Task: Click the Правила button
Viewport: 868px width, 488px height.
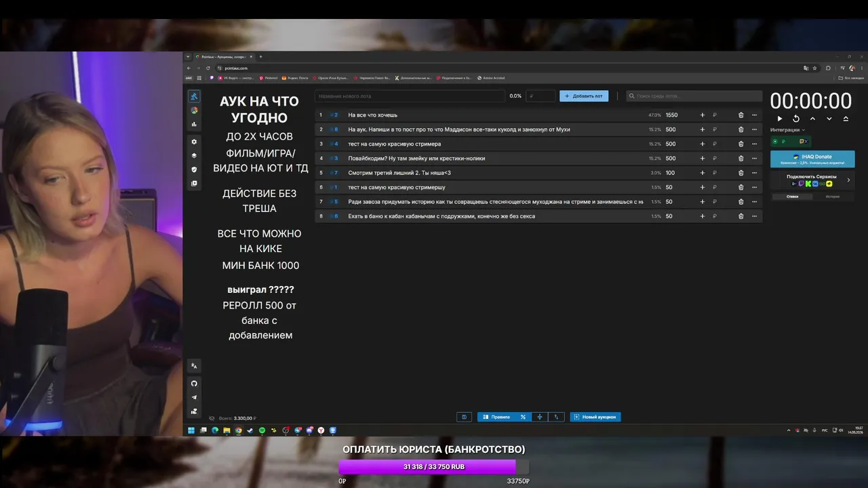Action: click(x=496, y=417)
